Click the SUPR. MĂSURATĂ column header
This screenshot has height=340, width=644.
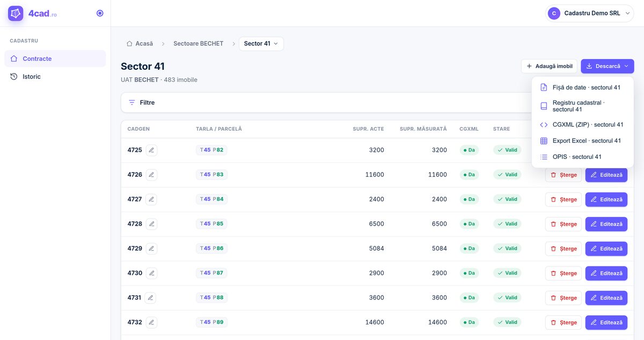(x=423, y=129)
